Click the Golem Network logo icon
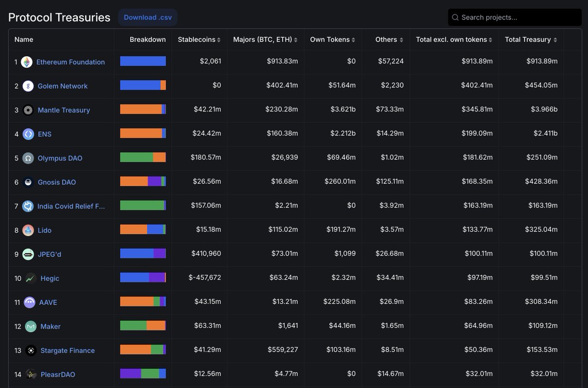The width and height of the screenshot is (588, 388). point(28,86)
